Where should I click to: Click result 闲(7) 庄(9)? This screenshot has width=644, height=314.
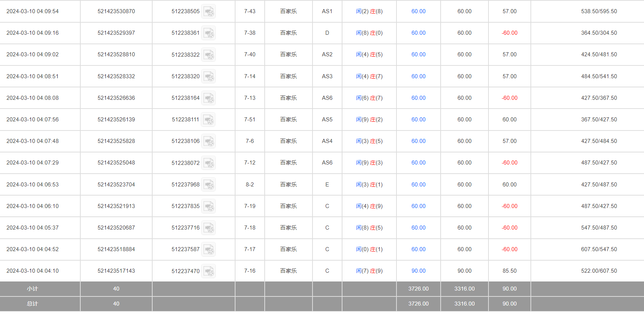pos(369,271)
